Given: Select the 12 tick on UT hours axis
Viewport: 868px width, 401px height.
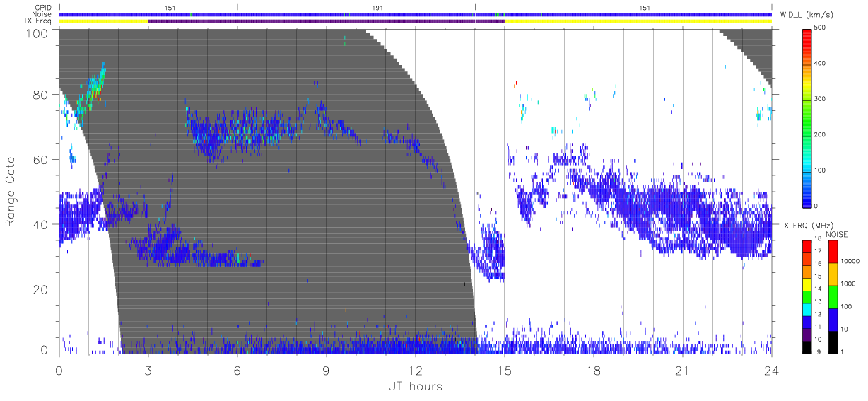Looking at the screenshot, I should (x=416, y=370).
